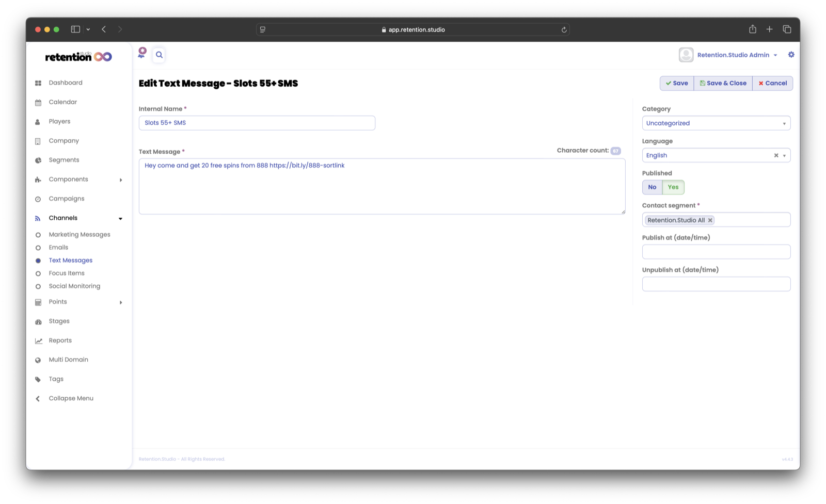Open the Dashboard menu item

pos(66,83)
